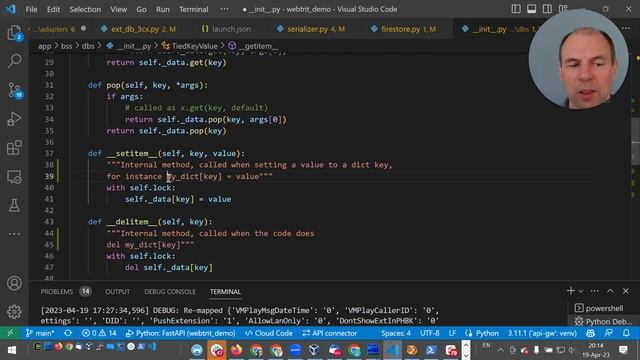Click the main* git branch indicator
Viewport: 640px width, 360px height.
(39, 333)
